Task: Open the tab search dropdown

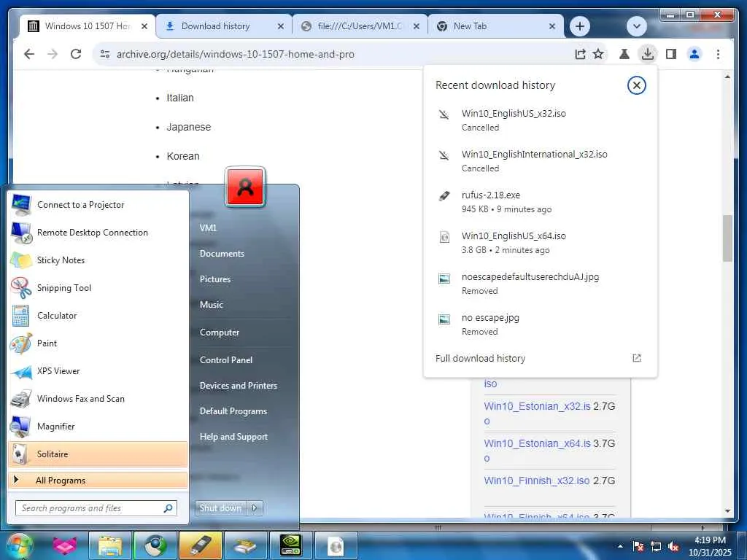Action: 636,26
